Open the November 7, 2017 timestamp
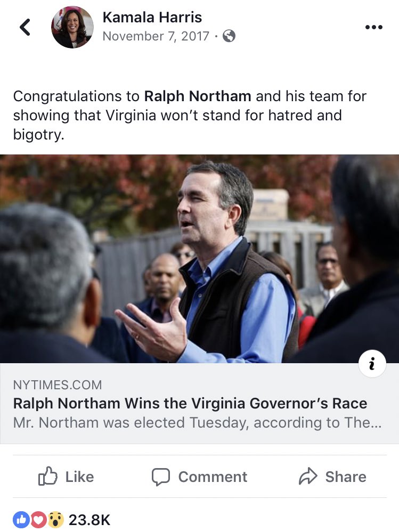The width and height of the screenshot is (399, 532). coord(156,36)
